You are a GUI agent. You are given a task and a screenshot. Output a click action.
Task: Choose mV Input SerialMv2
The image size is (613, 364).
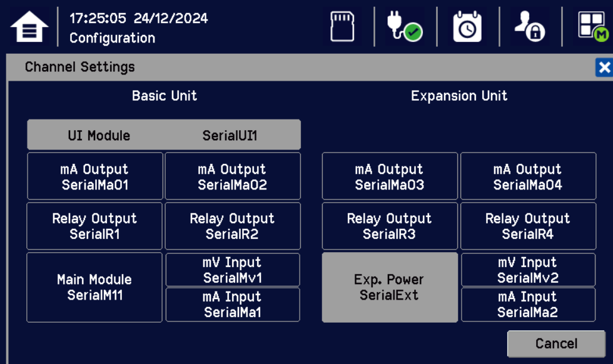pos(528,270)
